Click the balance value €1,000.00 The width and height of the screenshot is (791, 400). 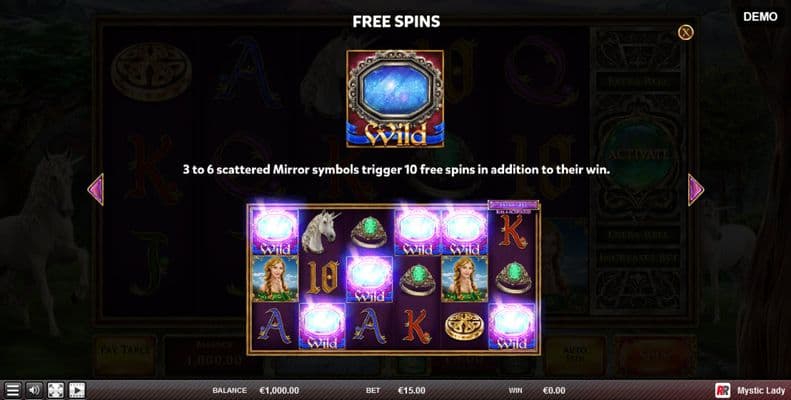pyautogui.click(x=279, y=390)
